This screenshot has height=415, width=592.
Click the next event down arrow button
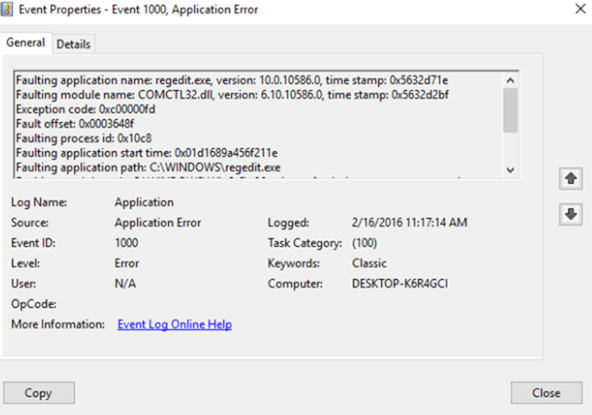pos(570,214)
